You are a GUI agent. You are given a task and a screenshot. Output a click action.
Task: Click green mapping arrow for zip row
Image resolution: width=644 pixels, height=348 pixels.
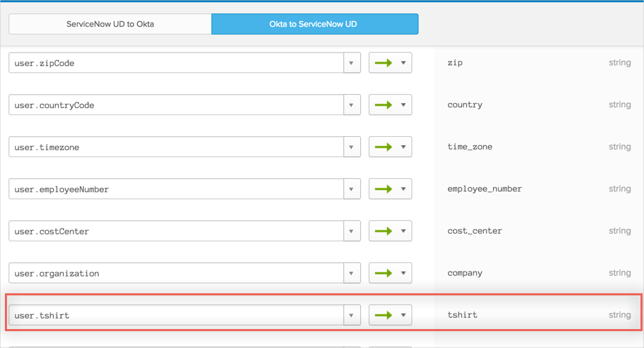[383, 62]
